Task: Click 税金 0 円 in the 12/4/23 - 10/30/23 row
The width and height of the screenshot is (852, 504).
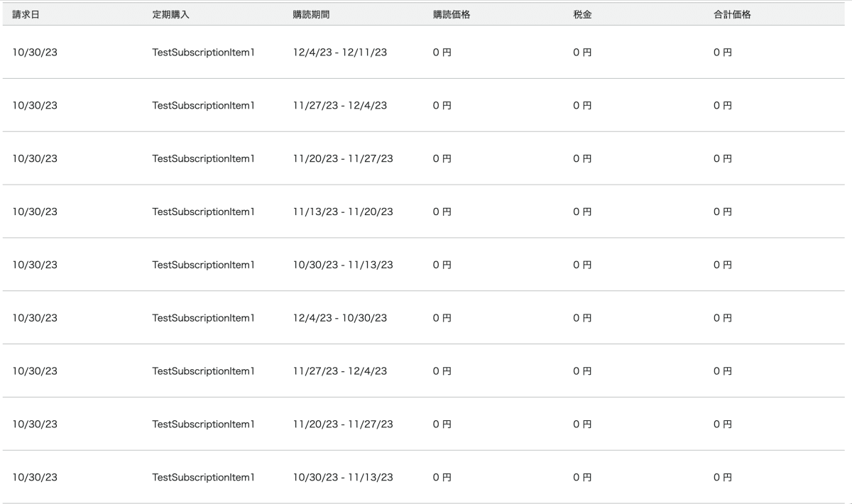Action: pos(583,318)
